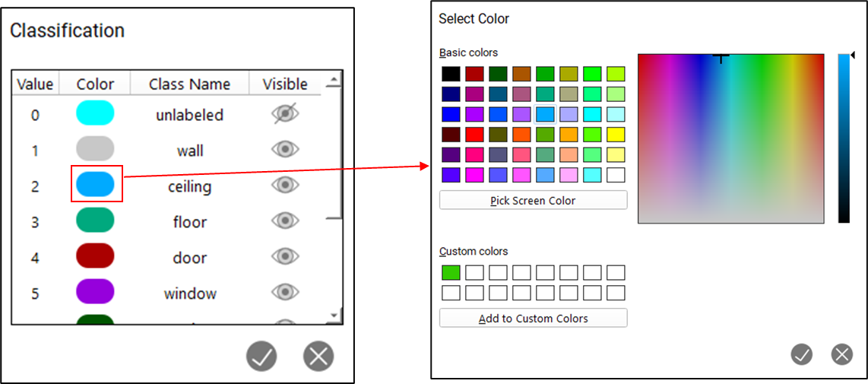
Task: Dismiss the Select Color dialog X icon
Action: coord(841,354)
